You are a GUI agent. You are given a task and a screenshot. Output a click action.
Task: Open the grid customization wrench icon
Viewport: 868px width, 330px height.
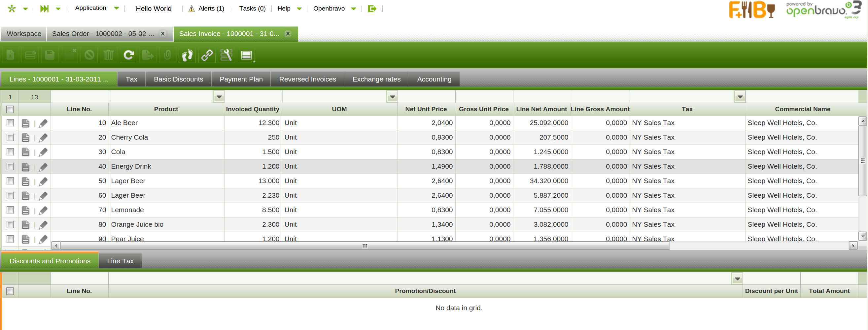click(226, 55)
